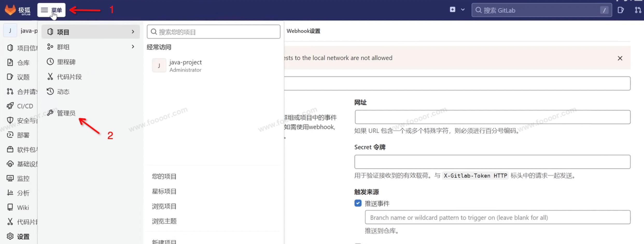The image size is (644, 244).
Task: Click the 监控 monitor icon in sidebar
Action: pyautogui.click(x=10, y=178)
